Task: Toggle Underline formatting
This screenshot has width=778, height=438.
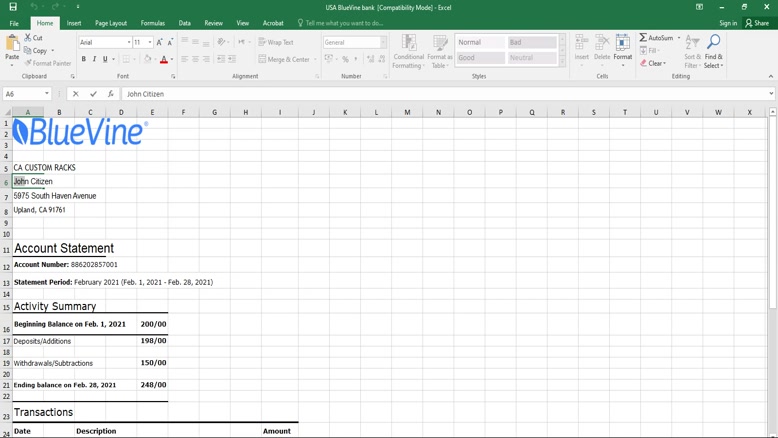Action: (105, 59)
